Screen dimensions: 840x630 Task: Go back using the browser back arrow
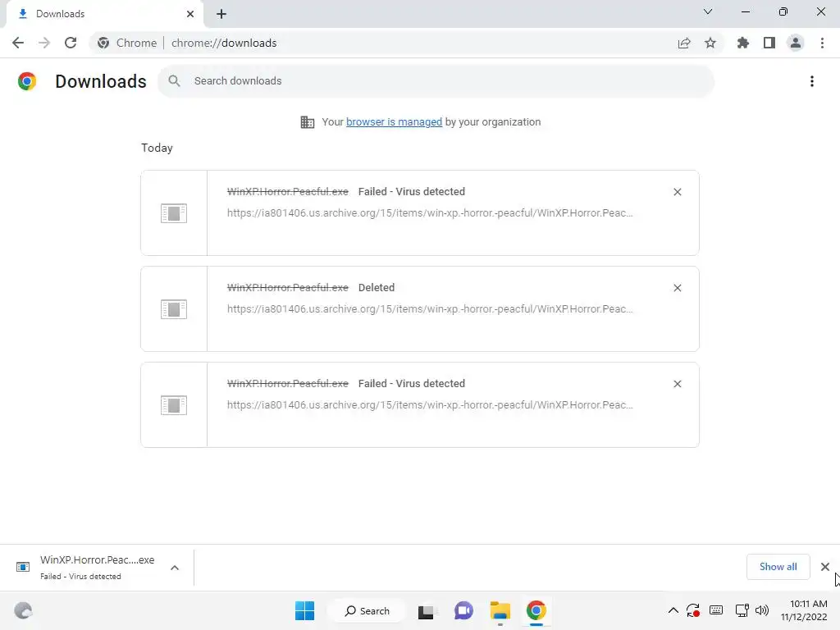pyautogui.click(x=18, y=43)
